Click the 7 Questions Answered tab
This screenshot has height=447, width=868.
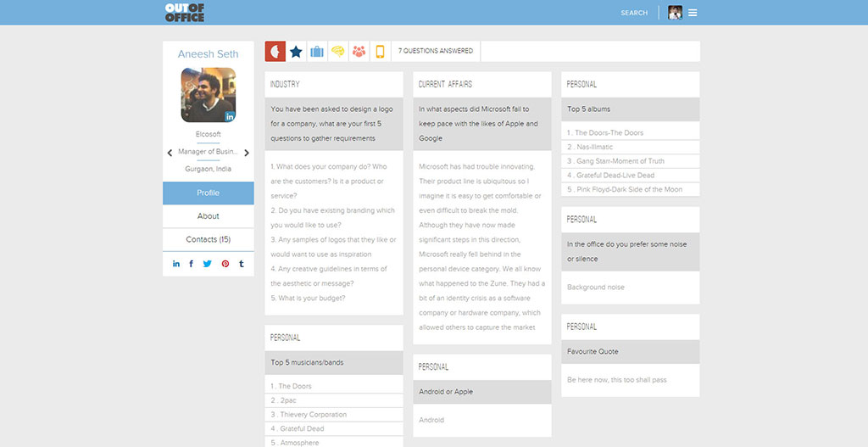pyautogui.click(x=436, y=51)
